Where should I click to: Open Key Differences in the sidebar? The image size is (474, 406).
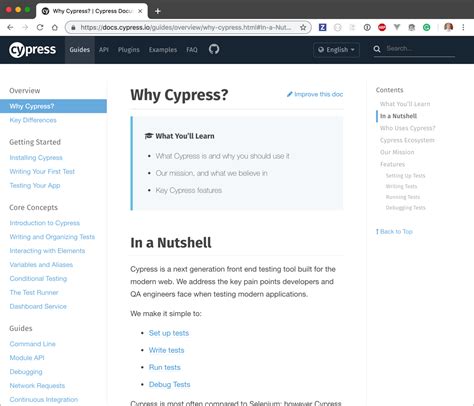click(33, 120)
